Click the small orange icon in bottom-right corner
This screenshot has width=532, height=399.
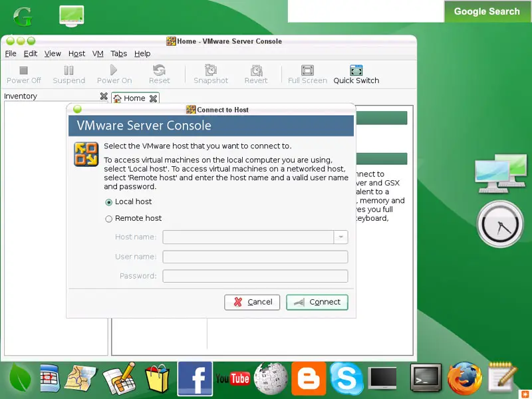(x=525, y=393)
